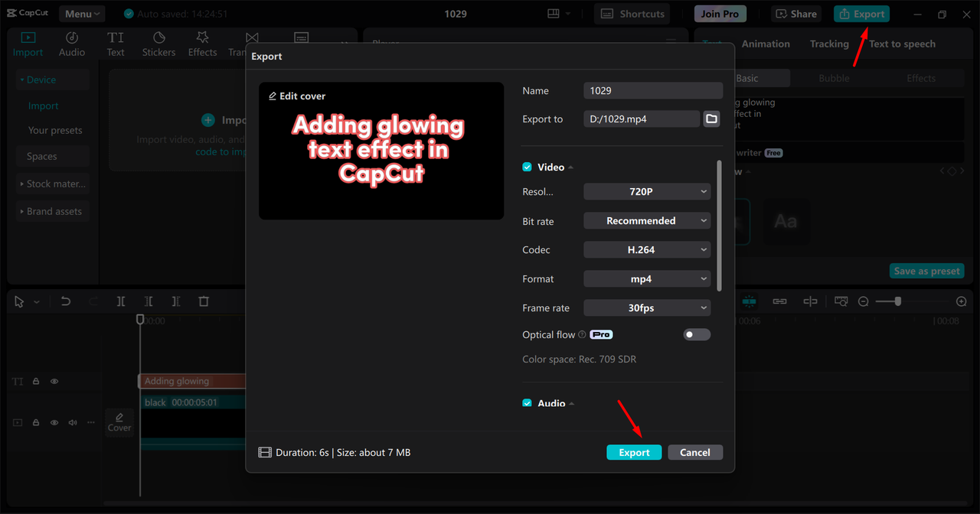Uncheck the Audio export checkbox
Image resolution: width=980 pixels, height=514 pixels.
(527, 403)
